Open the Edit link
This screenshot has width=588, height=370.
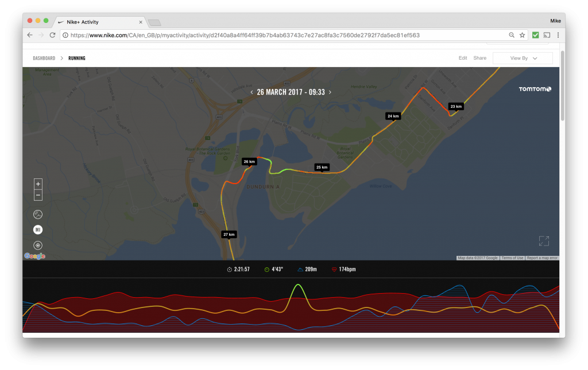point(463,58)
